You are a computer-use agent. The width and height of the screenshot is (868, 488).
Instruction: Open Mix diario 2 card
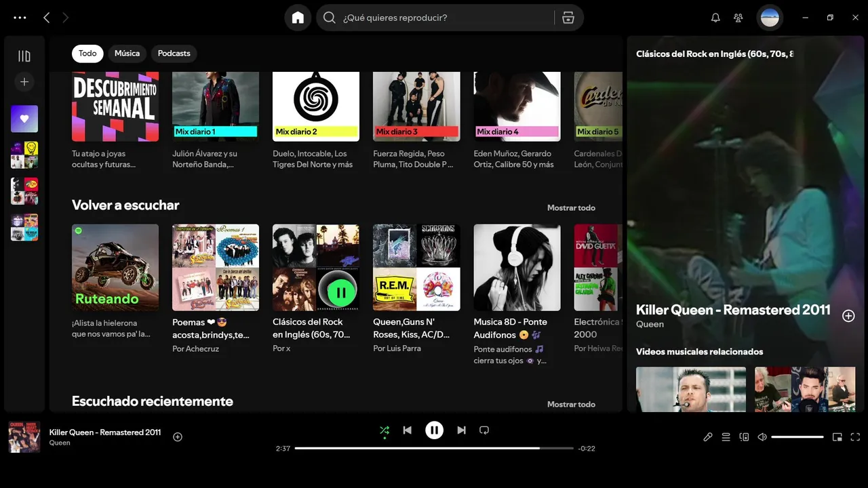click(x=316, y=106)
